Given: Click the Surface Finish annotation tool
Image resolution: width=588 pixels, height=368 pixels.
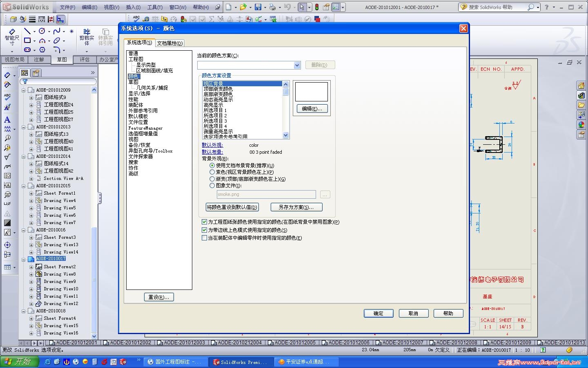Looking at the screenshot, I should click(x=7, y=157).
